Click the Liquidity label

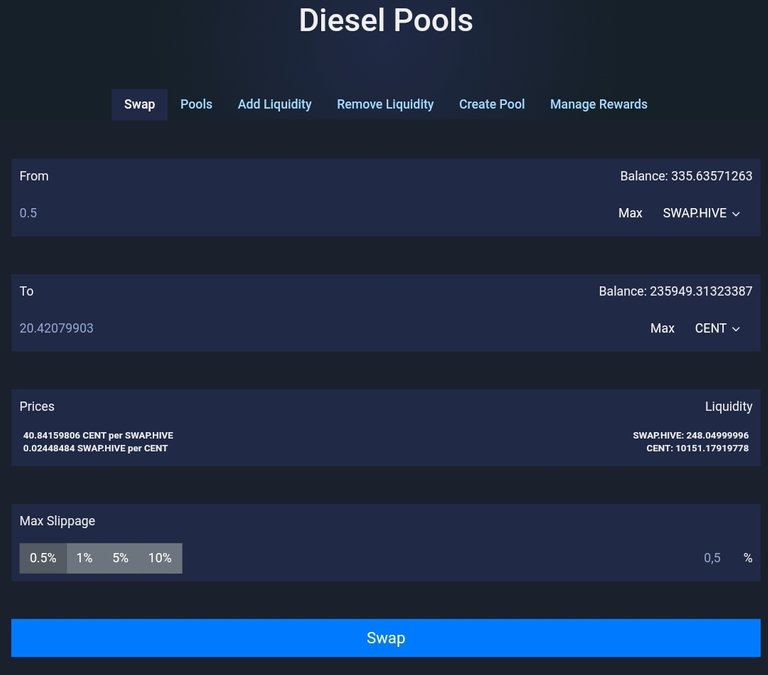point(729,407)
